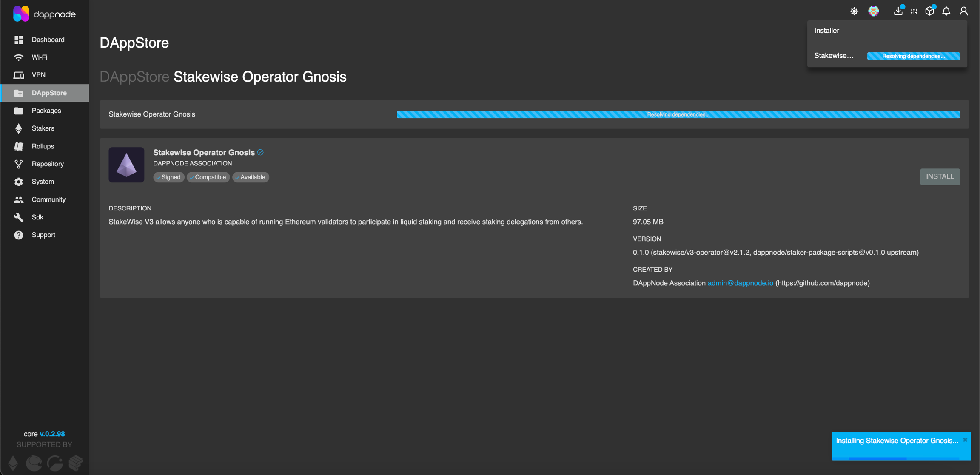This screenshot has width=980, height=475.
Task: Open the VPN section
Action: (x=38, y=75)
